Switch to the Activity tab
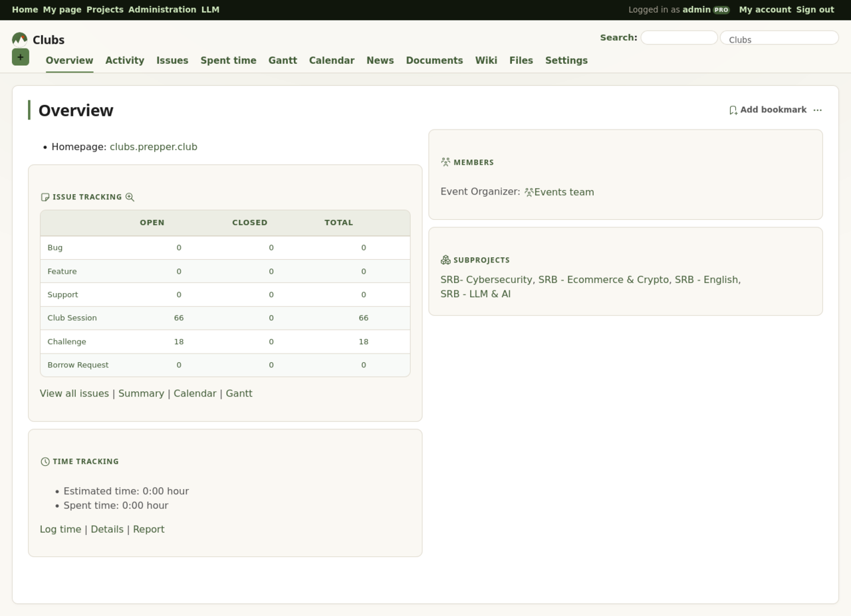 click(x=125, y=60)
